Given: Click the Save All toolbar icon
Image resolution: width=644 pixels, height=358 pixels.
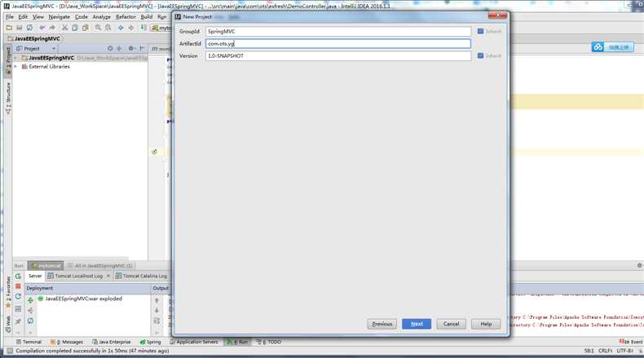Looking at the screenshot, I should pyautogui.click(x=20, y=28).
